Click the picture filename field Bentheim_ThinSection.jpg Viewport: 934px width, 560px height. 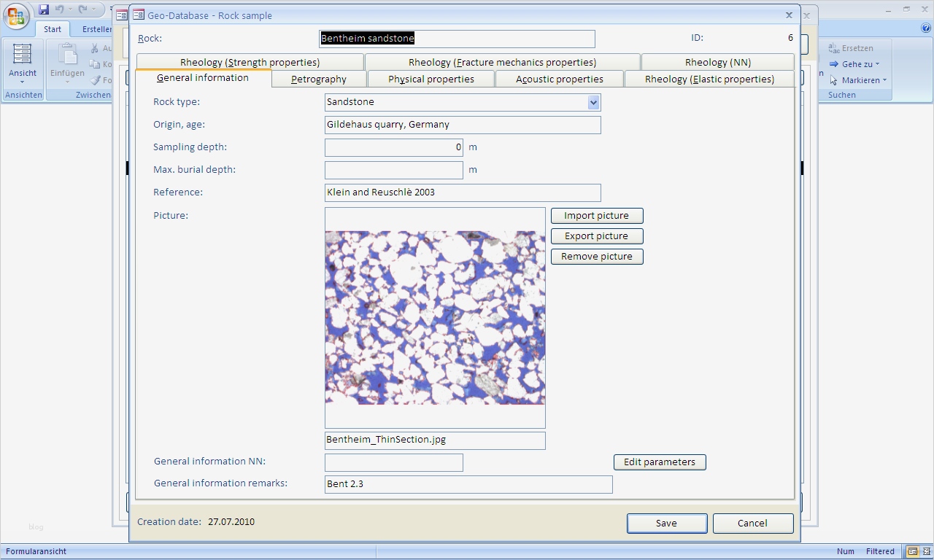click(x=435, y=440)
